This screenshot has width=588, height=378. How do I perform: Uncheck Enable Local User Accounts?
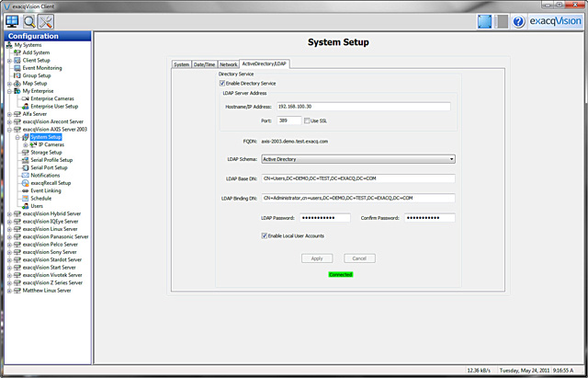pos(265,235)
